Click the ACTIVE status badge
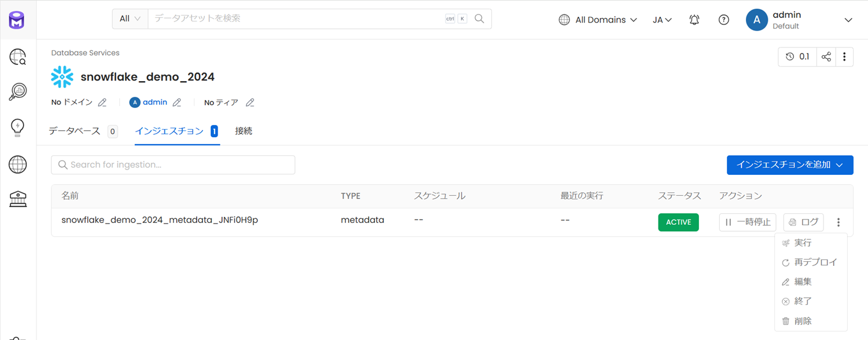The width and height of the screenshot is (868, 340). coord(678,222)
